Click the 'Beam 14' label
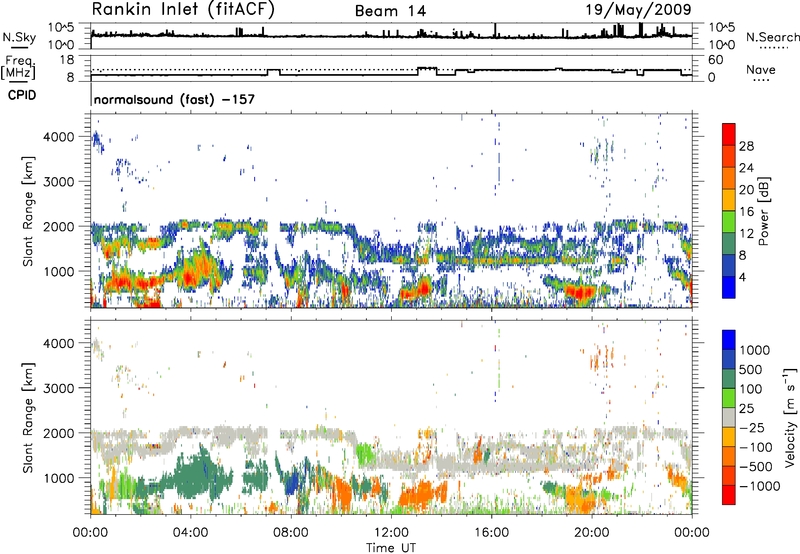Viewport: 800px width, 554px height. tap(390, 11)
